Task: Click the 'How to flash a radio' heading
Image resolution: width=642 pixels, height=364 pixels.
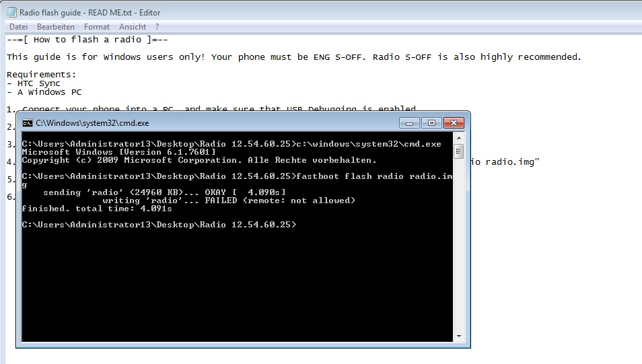Action: click(87, 40)
